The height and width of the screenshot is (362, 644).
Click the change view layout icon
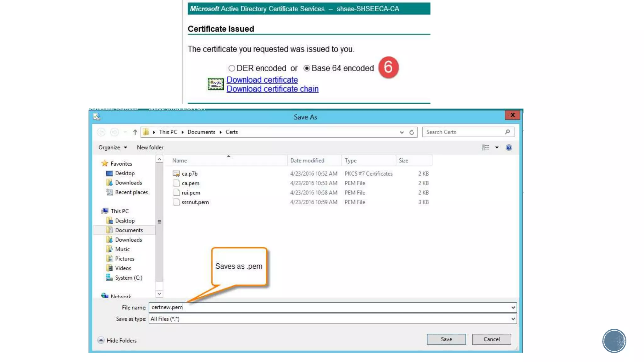[486, 148]
